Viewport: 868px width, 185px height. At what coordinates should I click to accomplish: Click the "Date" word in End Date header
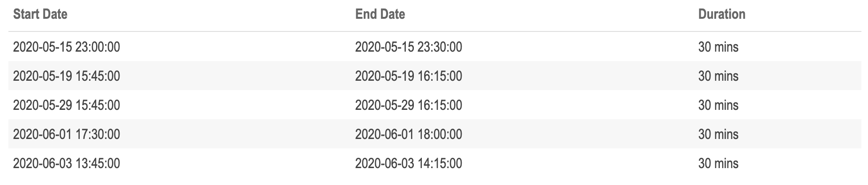[x=392, y=14]
